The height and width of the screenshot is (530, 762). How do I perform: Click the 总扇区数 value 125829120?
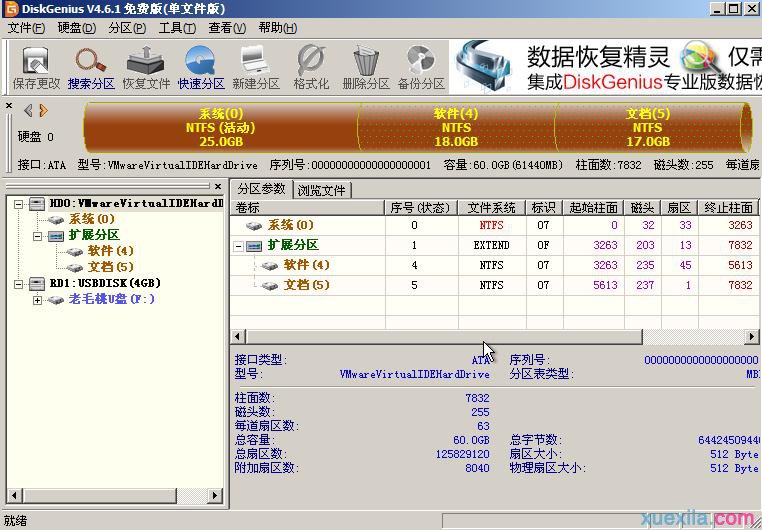(x=463, y=454)
